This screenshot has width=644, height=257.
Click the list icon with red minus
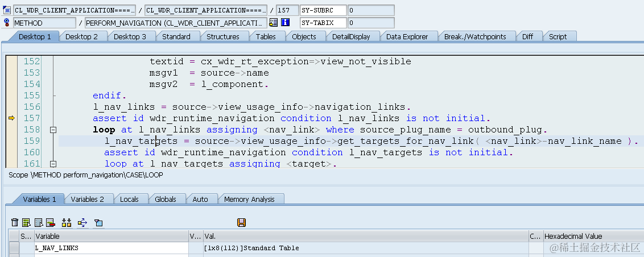[x=51, y=222]
